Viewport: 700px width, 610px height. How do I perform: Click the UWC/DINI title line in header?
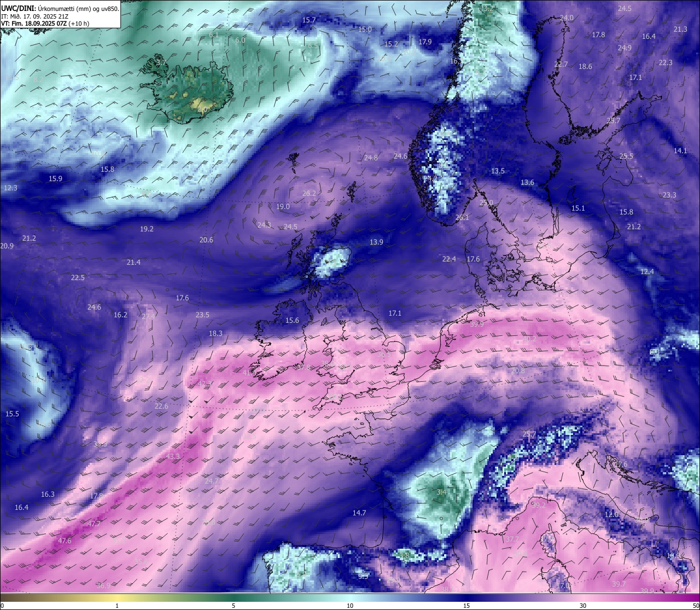[60, 8]
